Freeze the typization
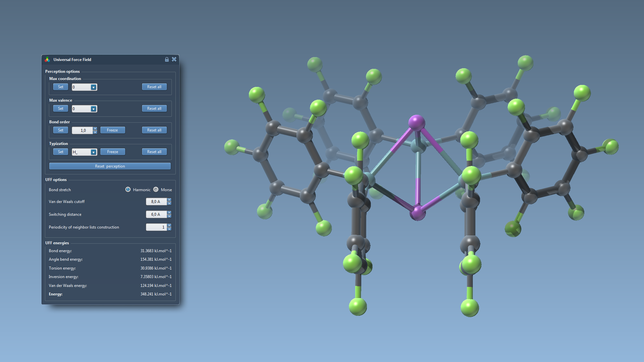The image size is (644, 362). (x=112, y=152)
